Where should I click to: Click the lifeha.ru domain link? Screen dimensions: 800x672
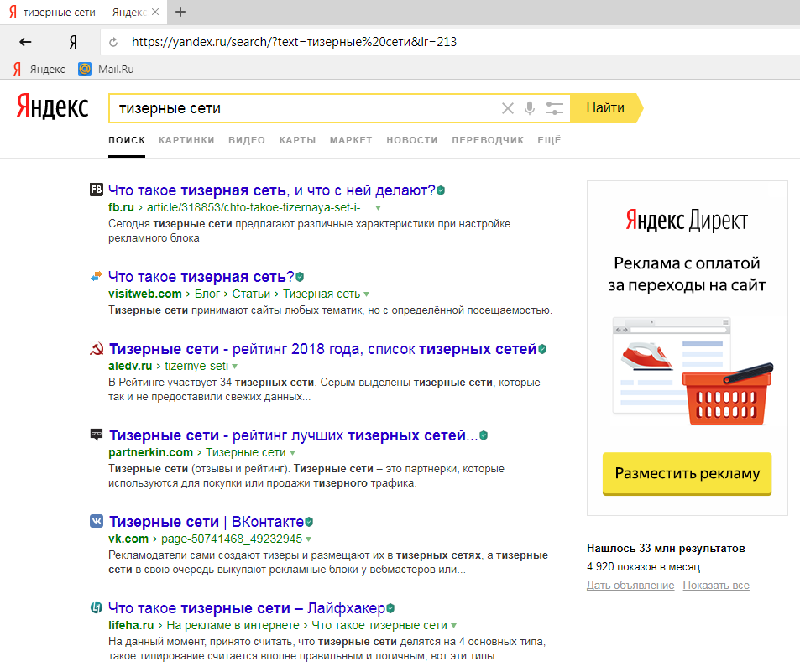coord(131,625)
